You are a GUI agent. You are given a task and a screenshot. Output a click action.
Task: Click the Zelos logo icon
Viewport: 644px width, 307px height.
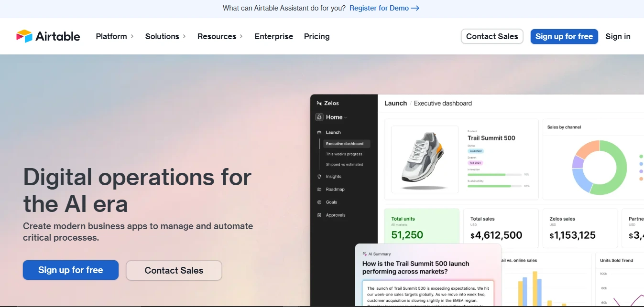click(x=319, y=103)
